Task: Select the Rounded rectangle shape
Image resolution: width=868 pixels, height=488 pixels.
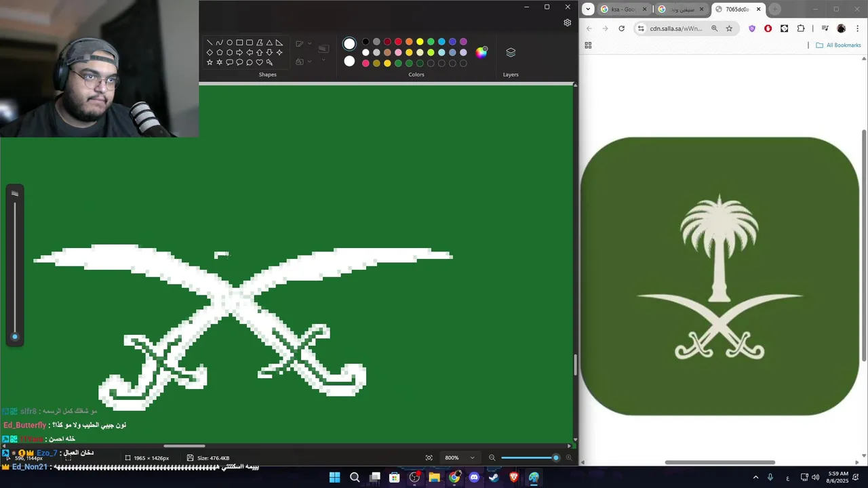Action: 249,42
